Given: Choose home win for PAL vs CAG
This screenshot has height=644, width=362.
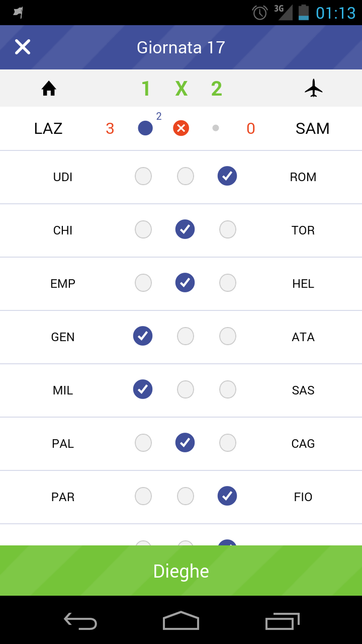Looking at the screenshot, I should 143,443.
